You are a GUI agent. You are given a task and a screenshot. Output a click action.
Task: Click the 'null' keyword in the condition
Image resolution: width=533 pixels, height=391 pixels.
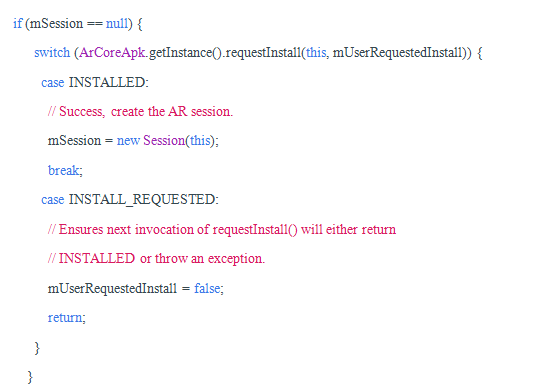pyautogui.click(x=117, y=23)
